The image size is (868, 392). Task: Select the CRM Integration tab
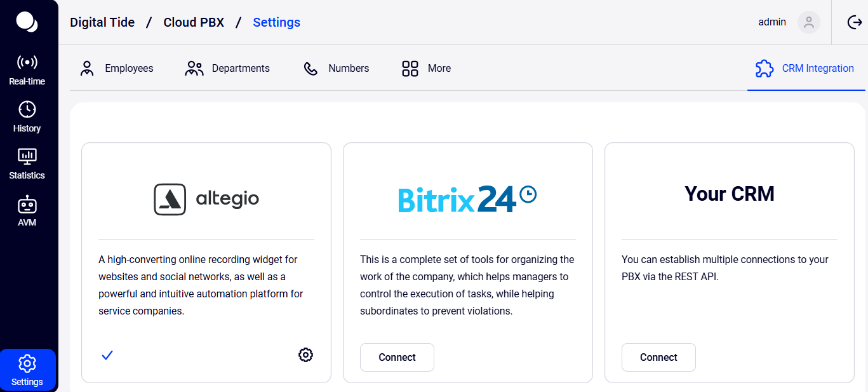pos(805,69)
